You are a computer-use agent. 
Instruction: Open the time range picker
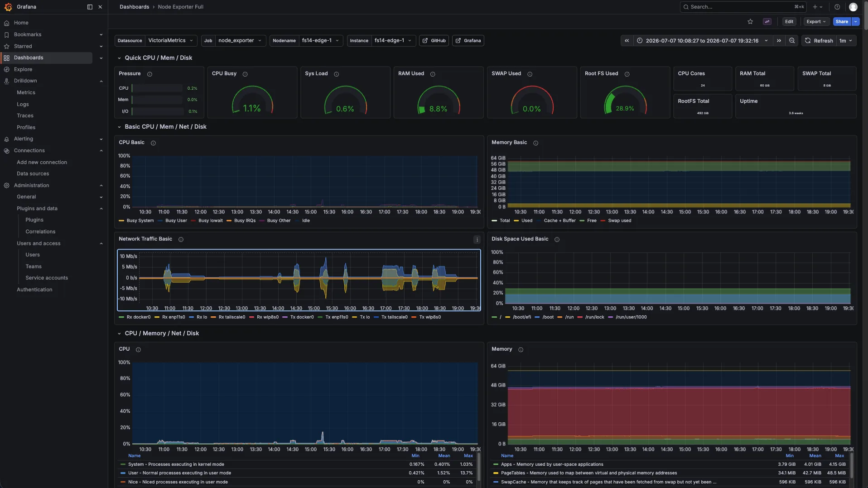click(703, 41)
